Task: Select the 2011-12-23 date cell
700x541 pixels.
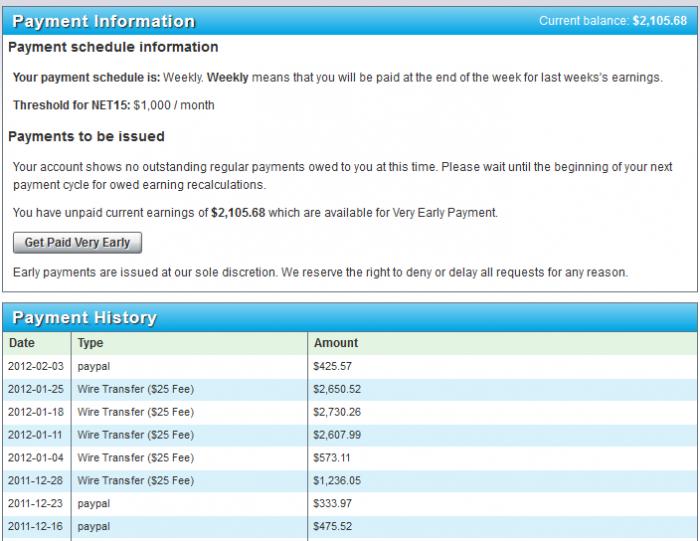Action: [x=35, y=504]
